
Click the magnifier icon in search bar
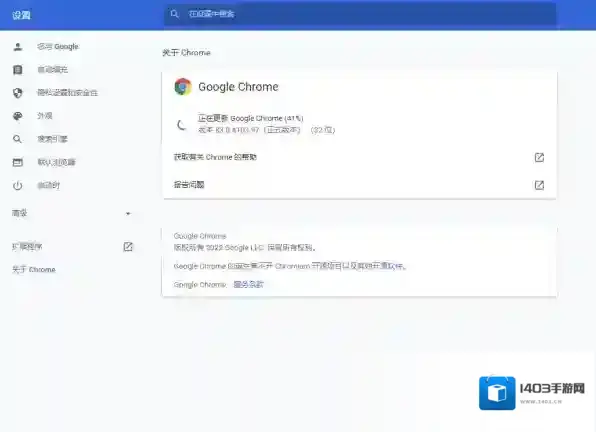point(174,14)
